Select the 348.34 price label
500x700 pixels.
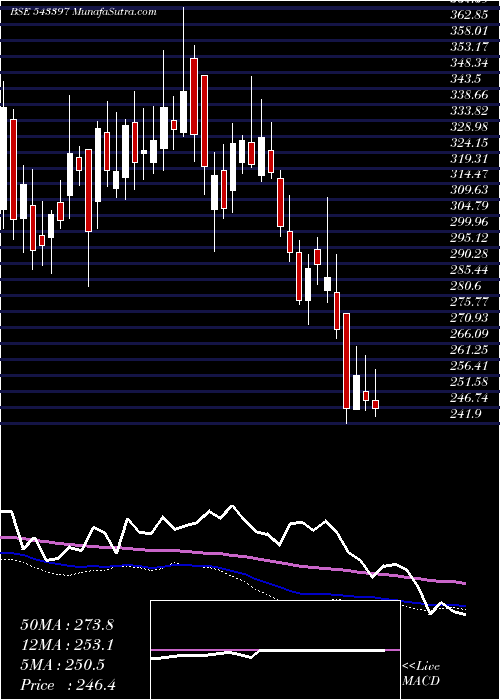click(x=468, y=63)
